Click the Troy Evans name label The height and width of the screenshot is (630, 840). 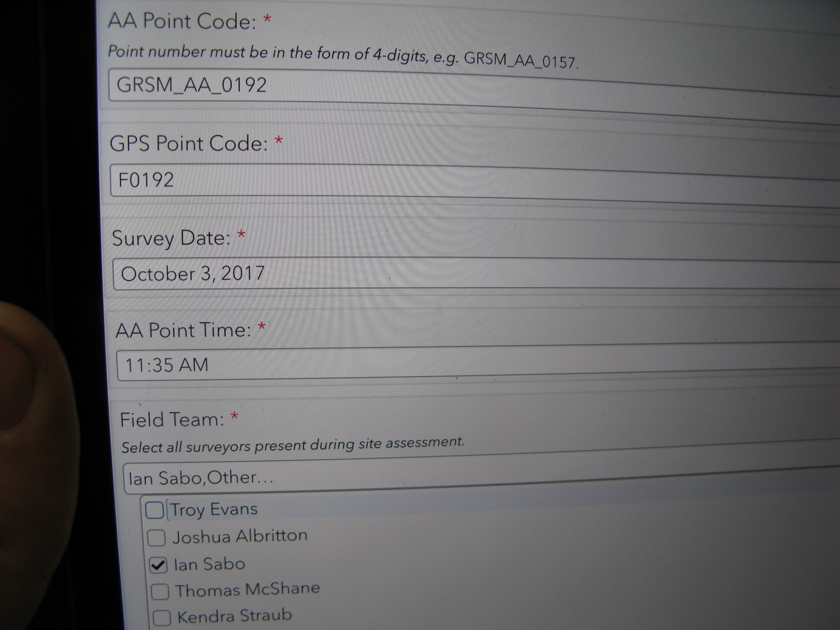214,509
